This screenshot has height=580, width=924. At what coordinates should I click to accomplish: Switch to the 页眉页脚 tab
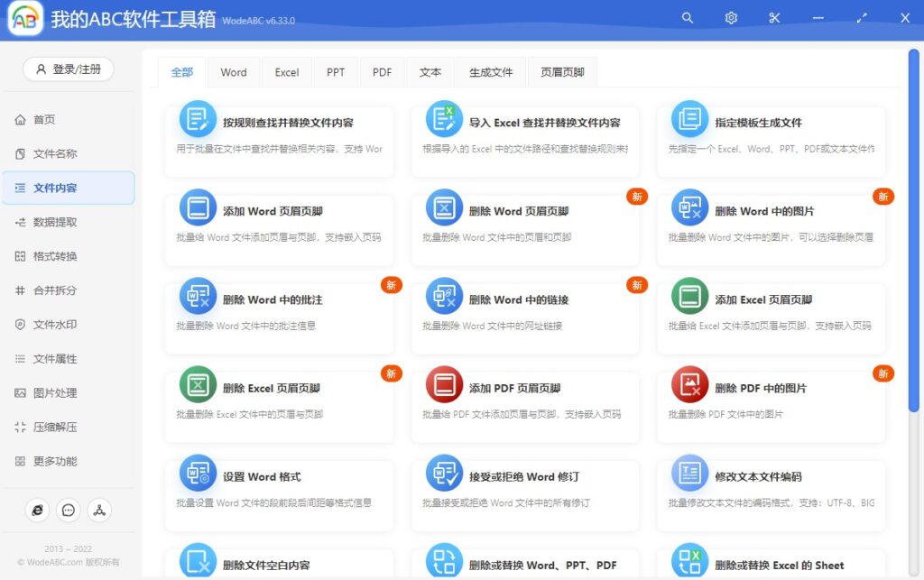pos(562,72)
